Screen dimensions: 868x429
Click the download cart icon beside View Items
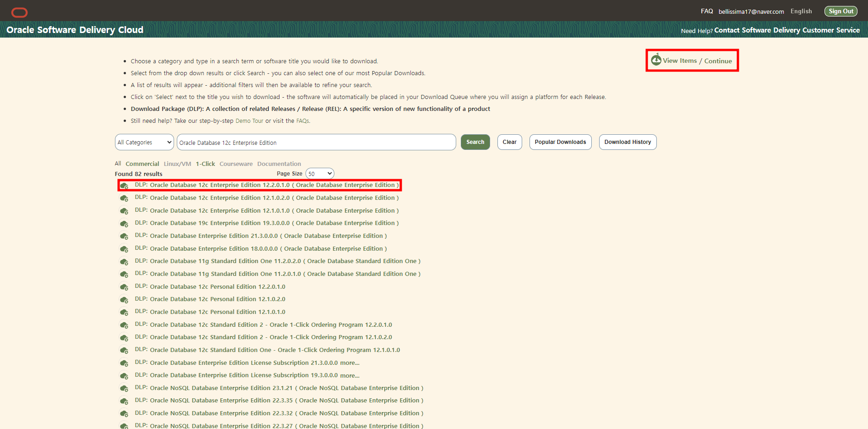pos(656,60)
